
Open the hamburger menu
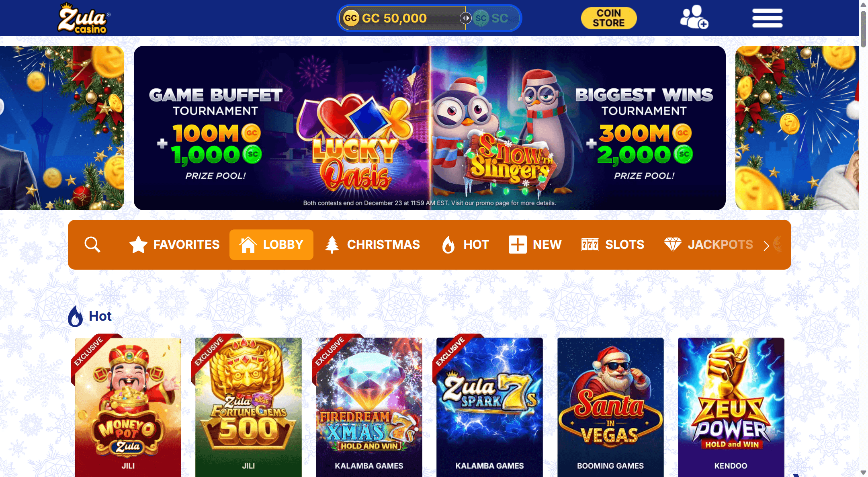[767, 18]
